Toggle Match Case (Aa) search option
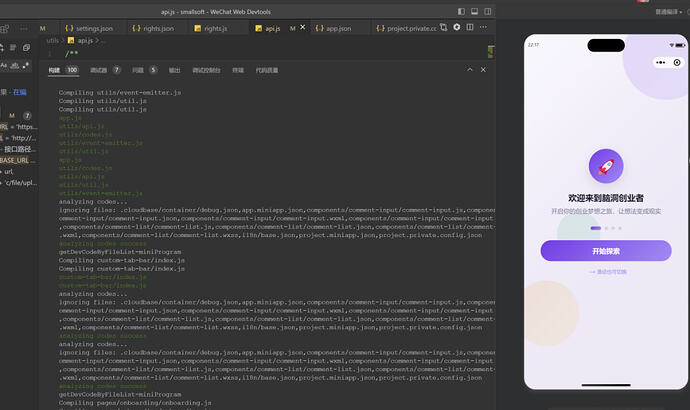The height and width of the screenshot is (410, 690). pos(4,66)
